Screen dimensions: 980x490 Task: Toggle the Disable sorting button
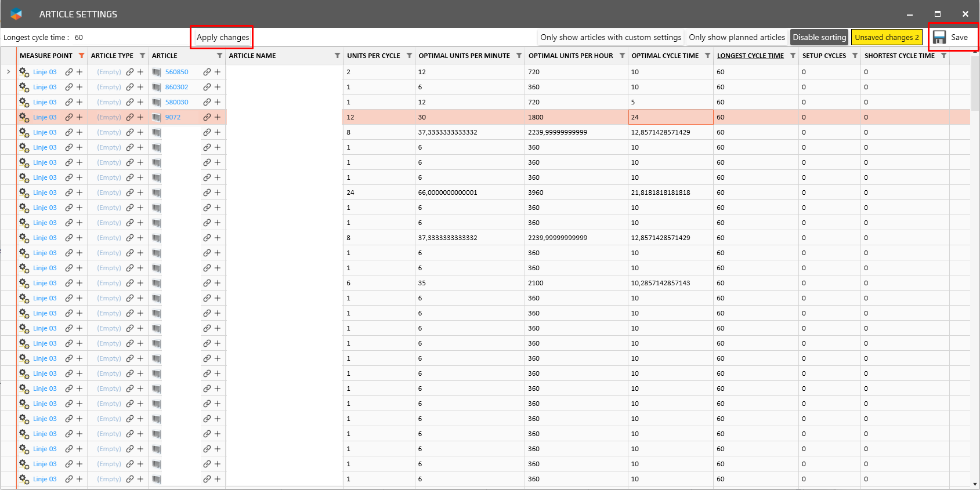(x=819, y=37)
